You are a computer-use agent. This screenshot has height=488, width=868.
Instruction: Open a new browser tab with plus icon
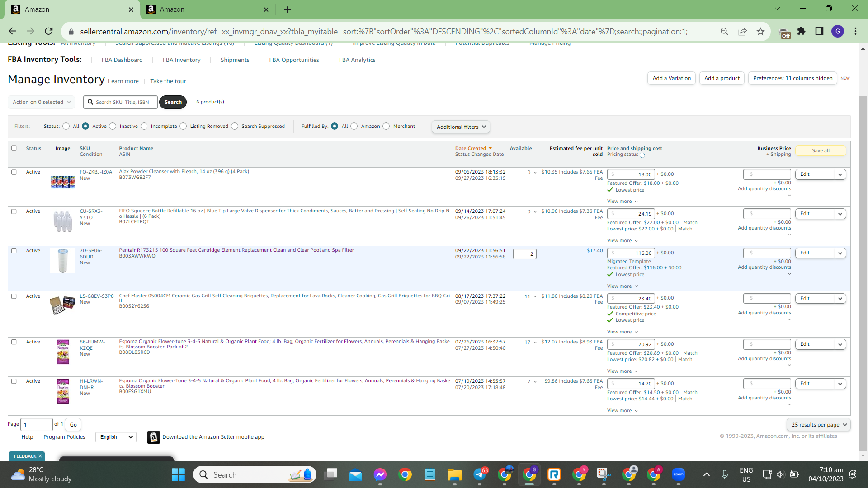click(288, 9)
